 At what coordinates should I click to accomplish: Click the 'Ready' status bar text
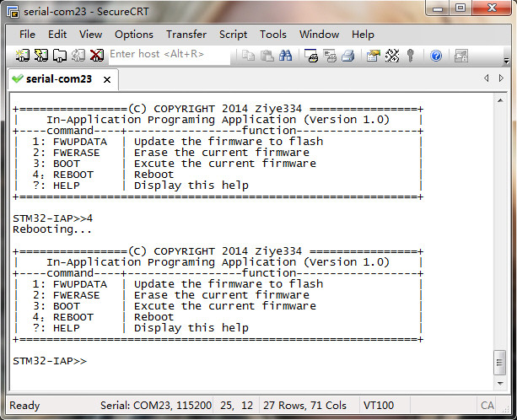point(24,405)
